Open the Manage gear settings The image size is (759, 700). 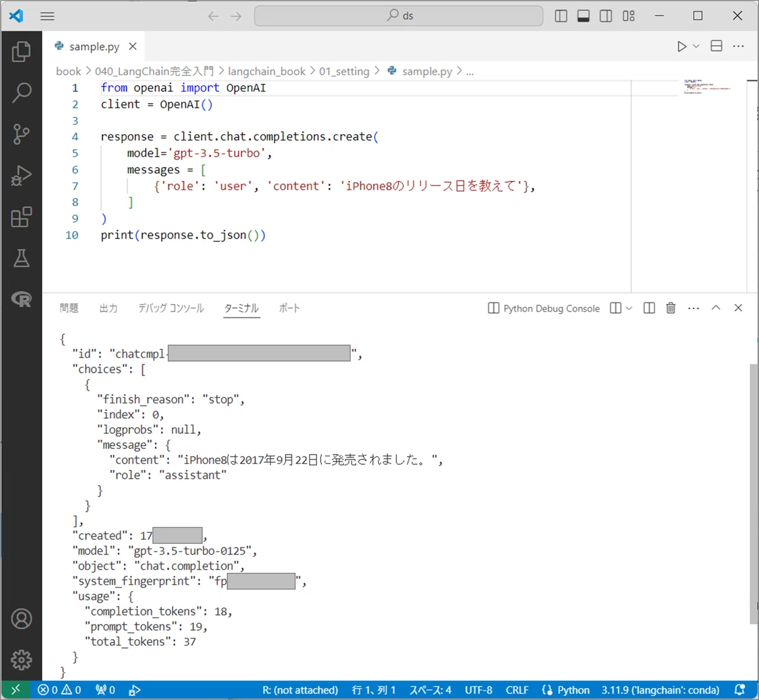22,660
